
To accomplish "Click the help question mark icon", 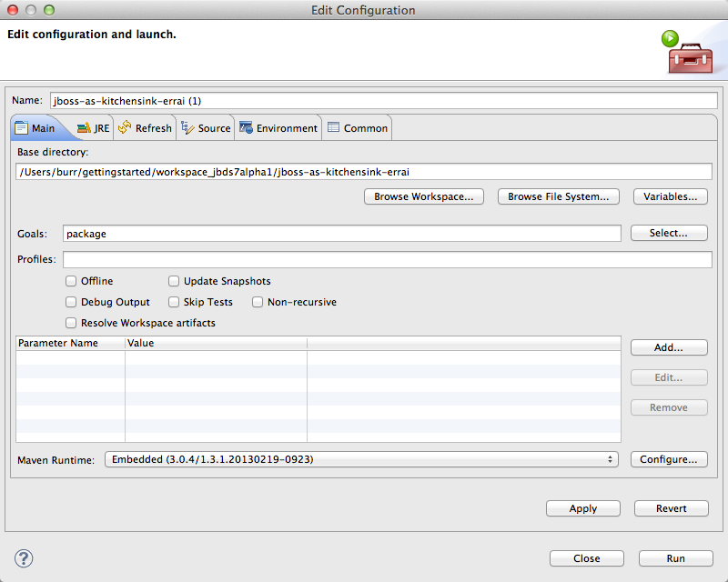I will click(x=24, y=558).
